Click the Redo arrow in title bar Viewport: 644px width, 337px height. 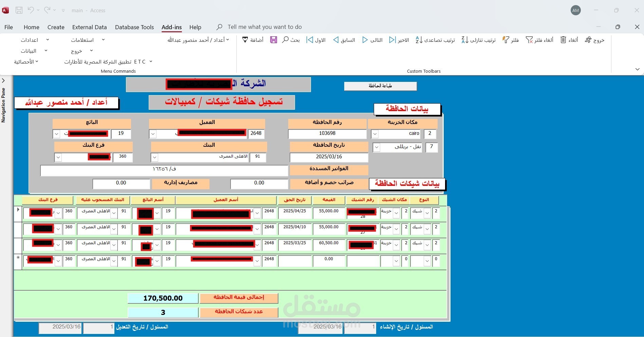pos(47,10)
